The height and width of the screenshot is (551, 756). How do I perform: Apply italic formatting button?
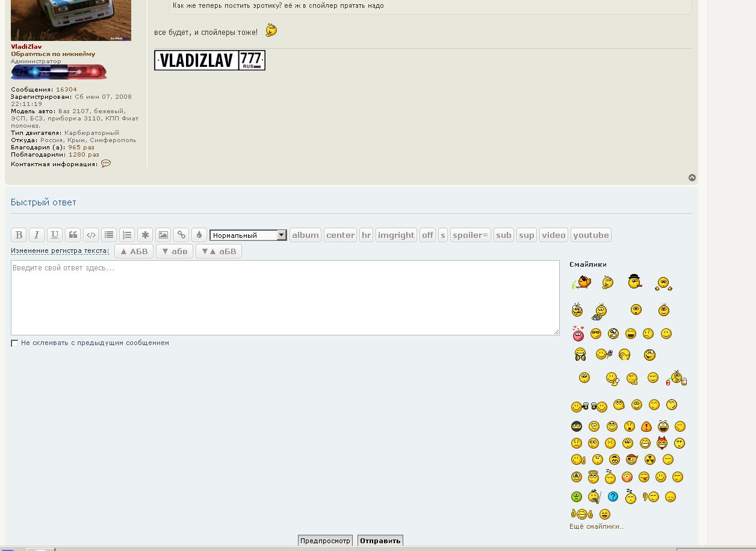37,235
